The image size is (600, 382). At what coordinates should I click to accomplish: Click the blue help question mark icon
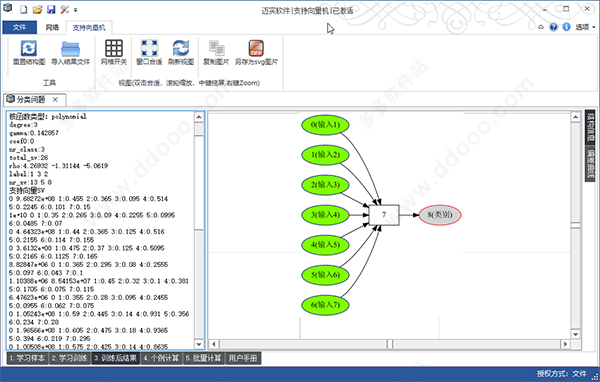[553, 27]
